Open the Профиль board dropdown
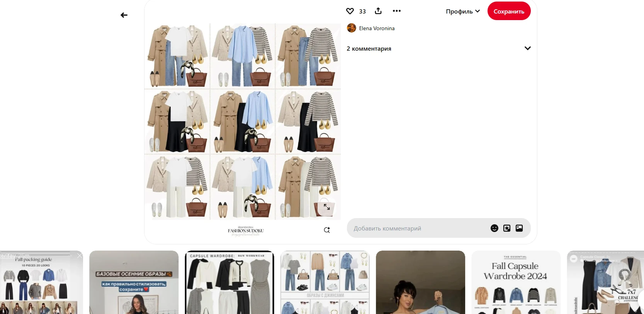 (x=462, y=11)
